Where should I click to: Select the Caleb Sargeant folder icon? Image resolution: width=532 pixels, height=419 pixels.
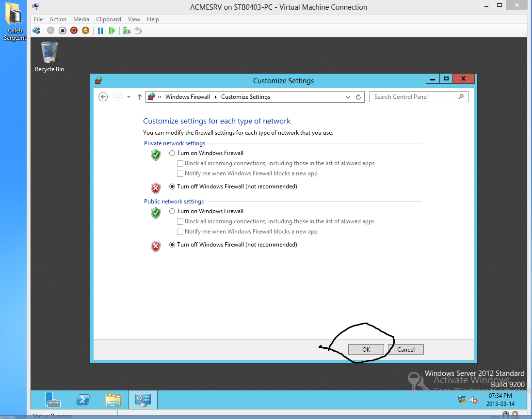tap(15, 22)
